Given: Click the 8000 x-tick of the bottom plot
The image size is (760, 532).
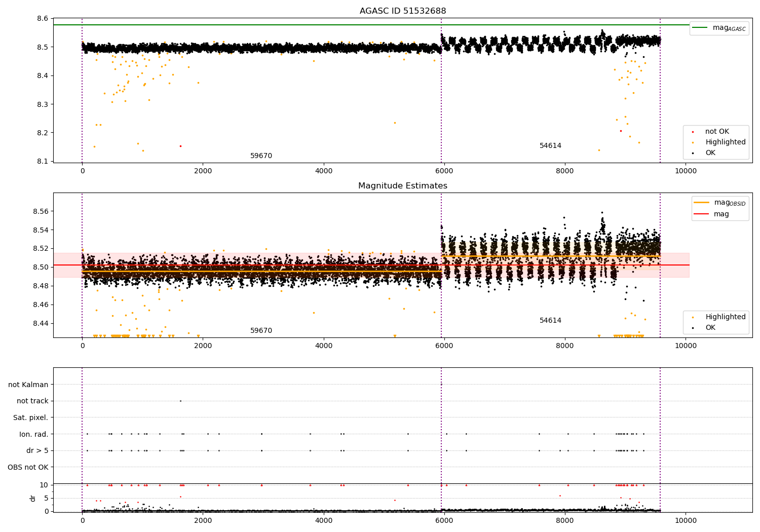Looking at the screenshot, I should tap(565, 520).
